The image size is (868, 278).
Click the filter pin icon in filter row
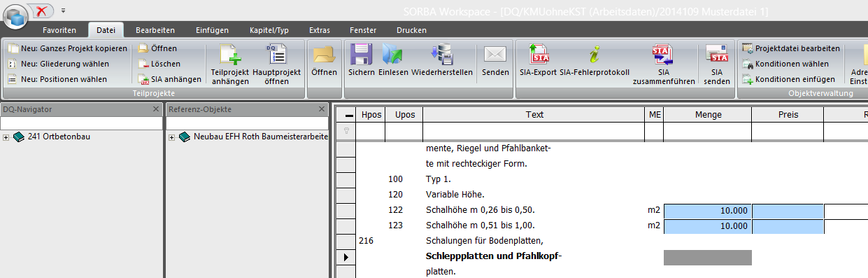tap(346, 130)
